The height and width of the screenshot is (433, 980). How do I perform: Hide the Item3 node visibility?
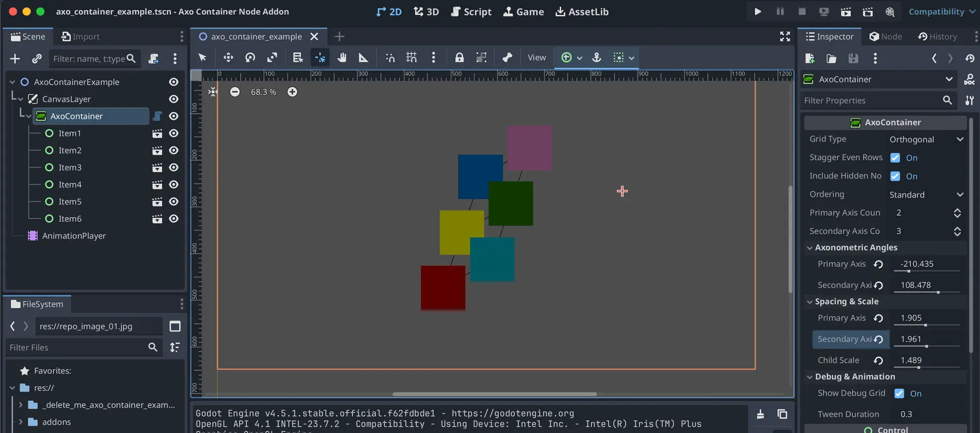pyautogui.click(x=174, y=167)
